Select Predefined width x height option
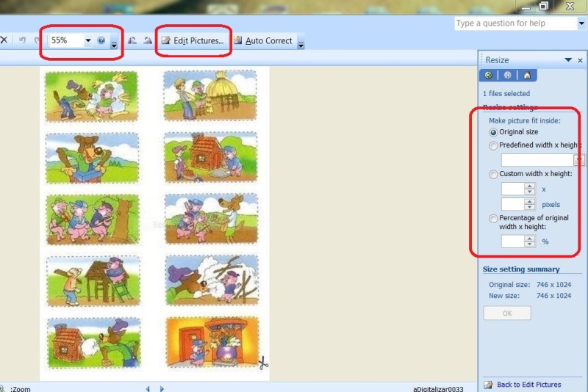This screenshot has height=392, width=588. [x=493, y=145]
